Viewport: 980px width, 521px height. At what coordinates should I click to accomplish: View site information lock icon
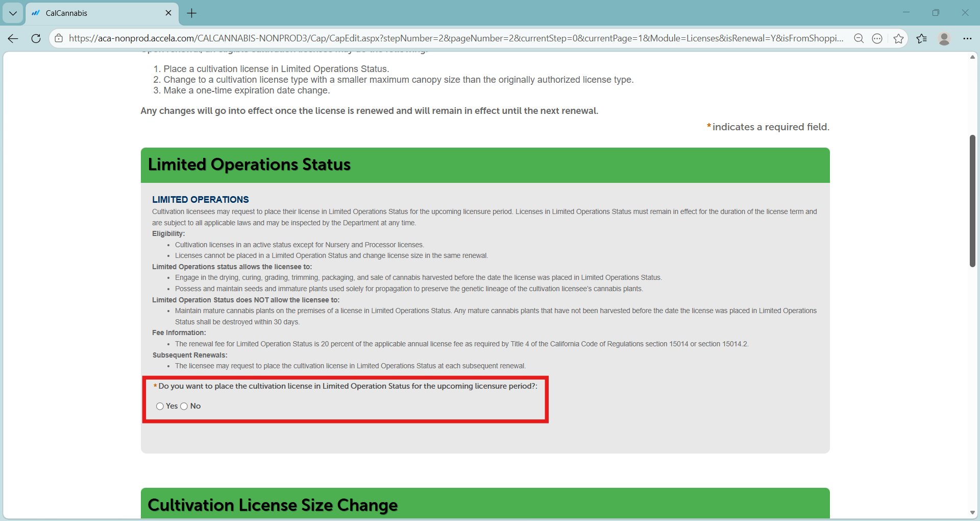[x=59, y=38]
